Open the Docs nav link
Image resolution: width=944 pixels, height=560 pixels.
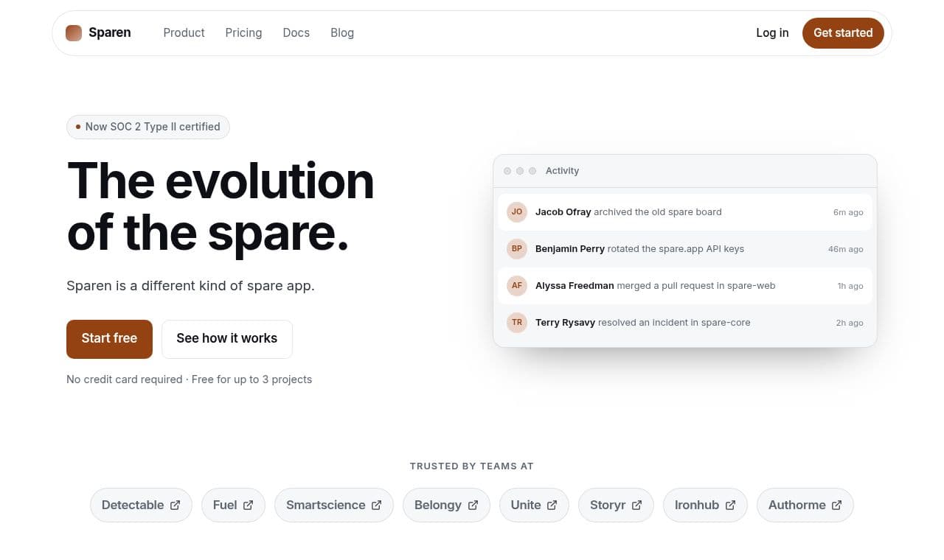coord(296,33)
